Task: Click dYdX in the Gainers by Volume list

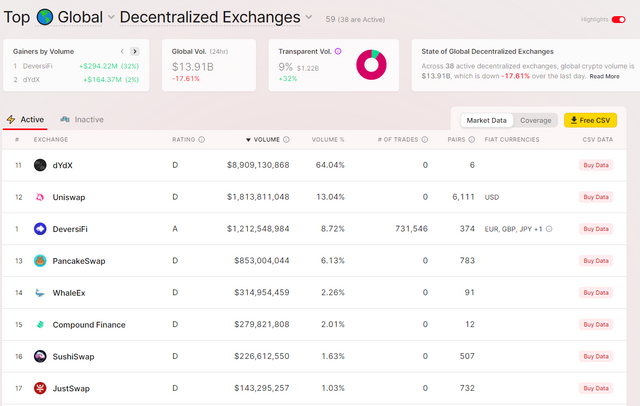Action: pyautogui.click(x=31, y=80)
